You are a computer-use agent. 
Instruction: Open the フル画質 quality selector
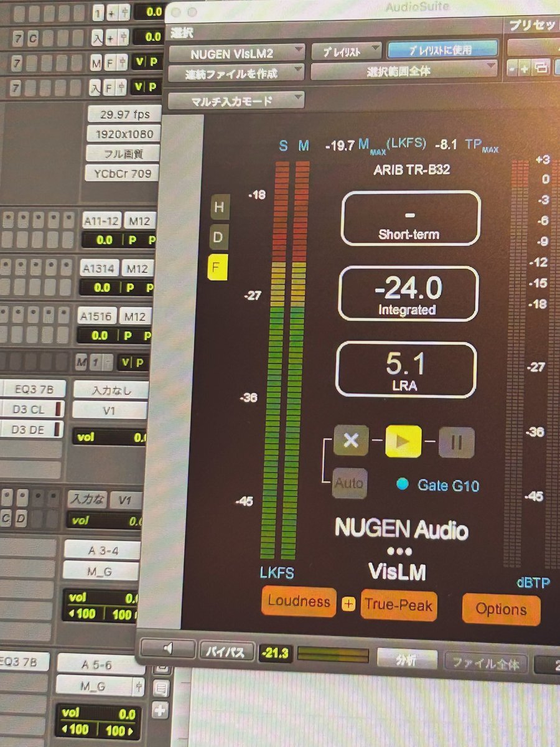click(123, 153)
